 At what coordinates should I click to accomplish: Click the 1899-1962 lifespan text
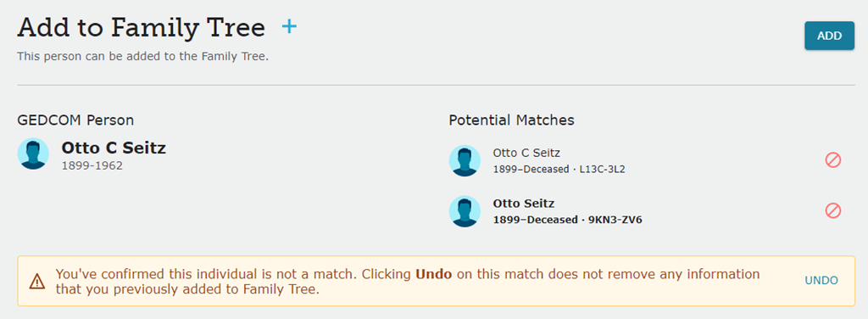point(92,165)
